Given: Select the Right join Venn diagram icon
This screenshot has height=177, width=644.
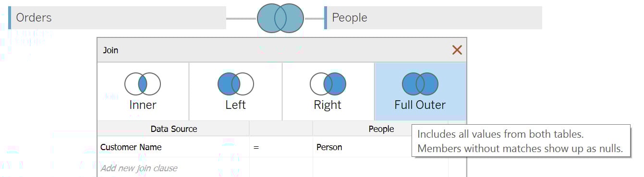Looking at the screenshot, I should 328,84.
